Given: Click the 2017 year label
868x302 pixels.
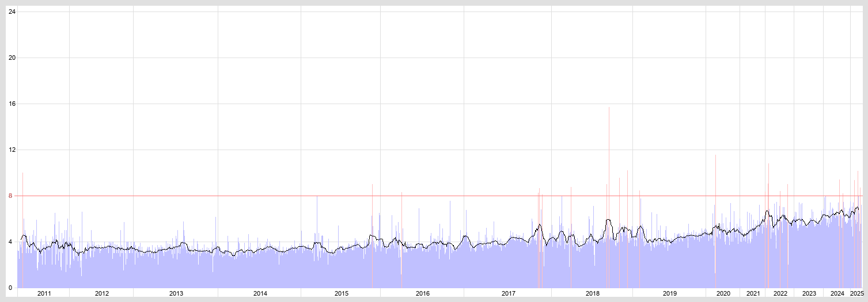Looking at the screenshot, I should (x=509, y=293).
